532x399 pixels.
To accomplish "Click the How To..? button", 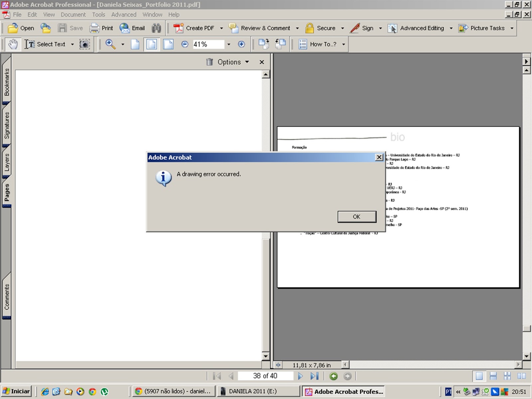I will [318, 44].
